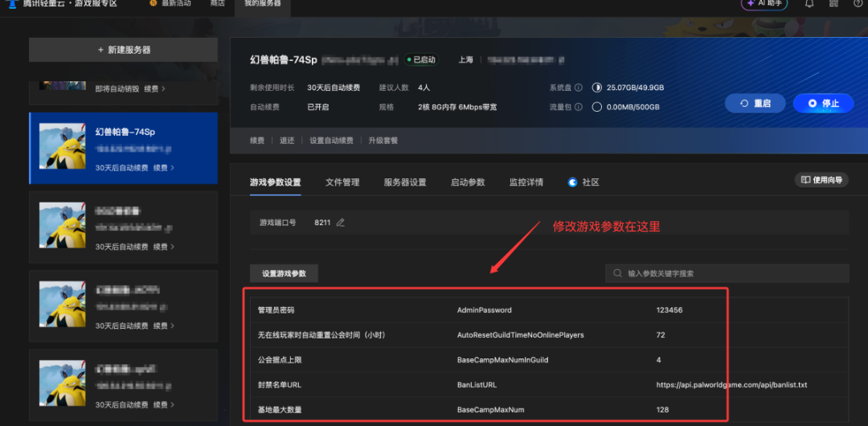
Task: Click the 30天后自动续费 value in server header
Action: [x=334, y=88]
